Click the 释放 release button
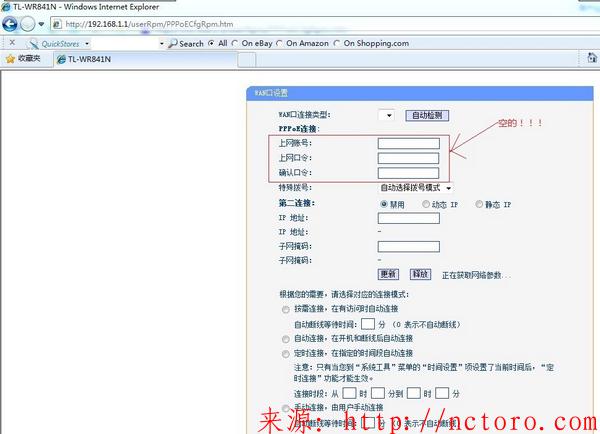600x434 pixels. pos(421,274)
